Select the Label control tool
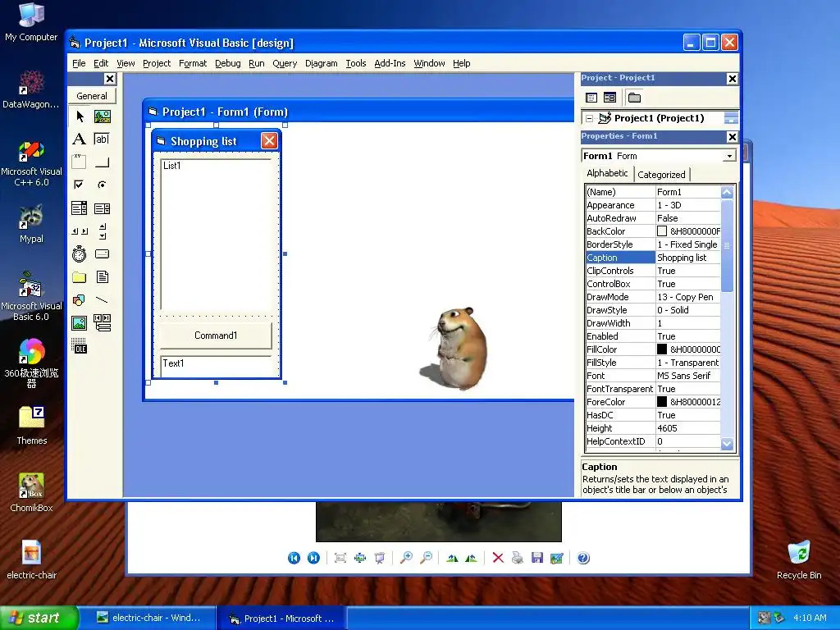The image size is (840, 630). pos(80,139)
